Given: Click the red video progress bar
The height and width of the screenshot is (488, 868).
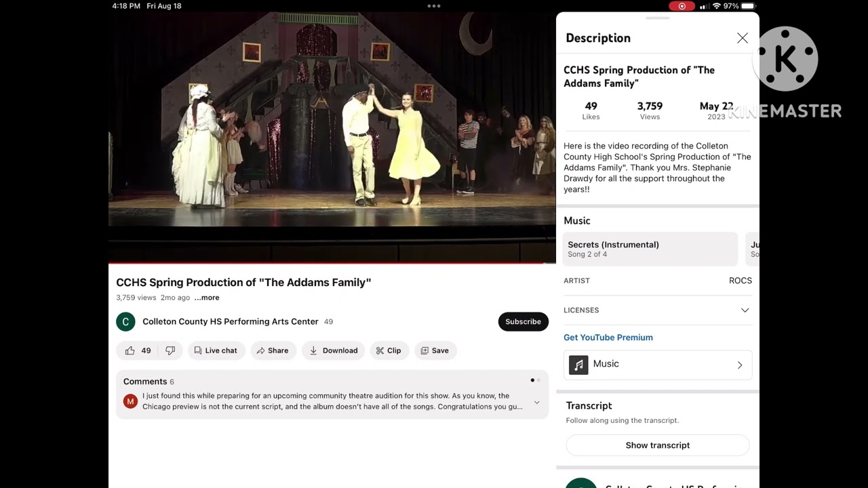Looking at the screenshot, I should [332, 263].
